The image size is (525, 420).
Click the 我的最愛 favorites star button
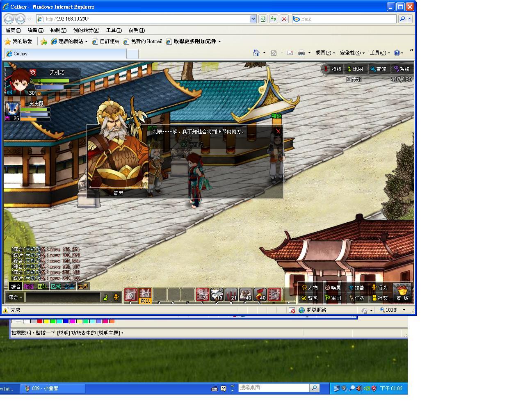tap(18, 41)
